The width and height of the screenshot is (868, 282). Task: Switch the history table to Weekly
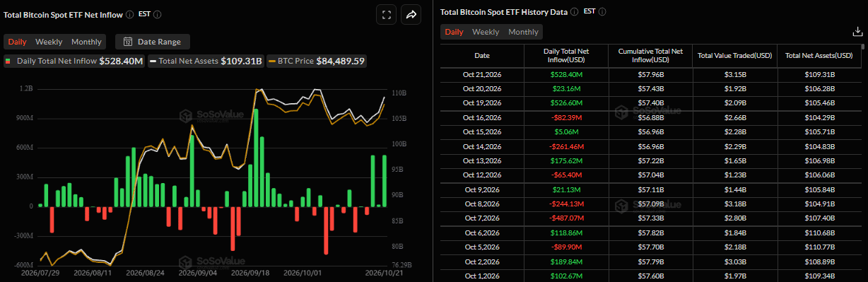pos(486,32)
